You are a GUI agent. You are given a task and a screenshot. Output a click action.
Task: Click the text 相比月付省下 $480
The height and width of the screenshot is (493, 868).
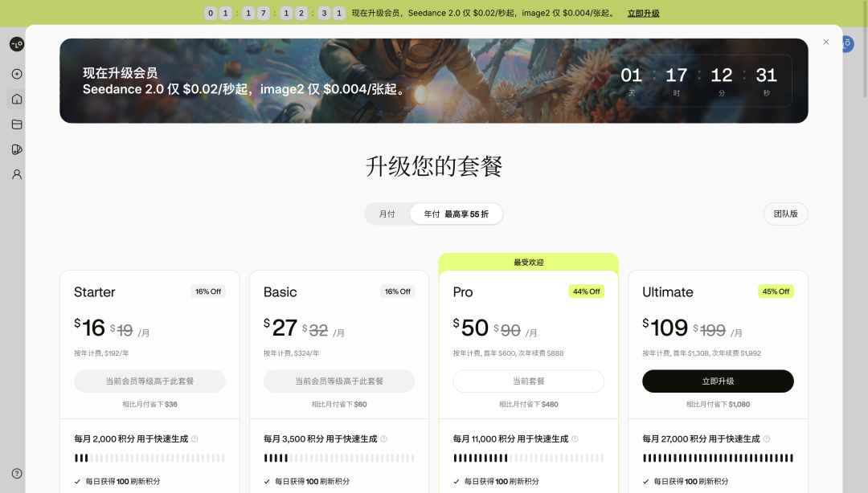pyautogui.click(x=529, y=405)
